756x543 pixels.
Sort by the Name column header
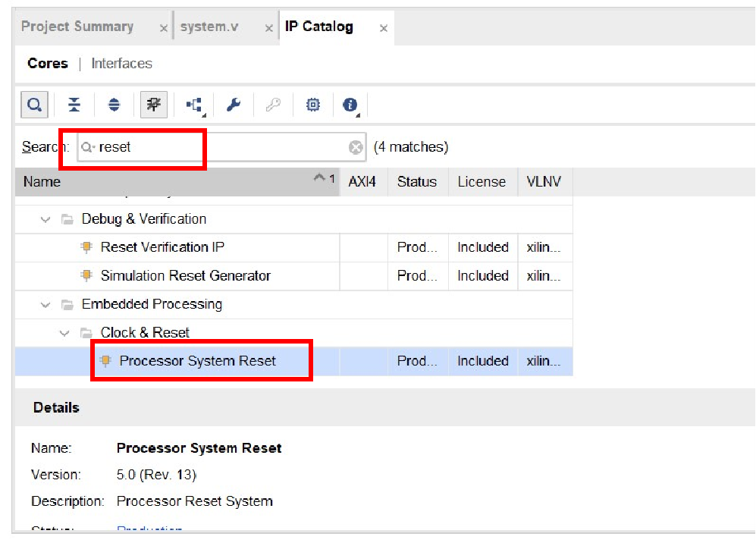pyautogui.click(x=177, y=182)
